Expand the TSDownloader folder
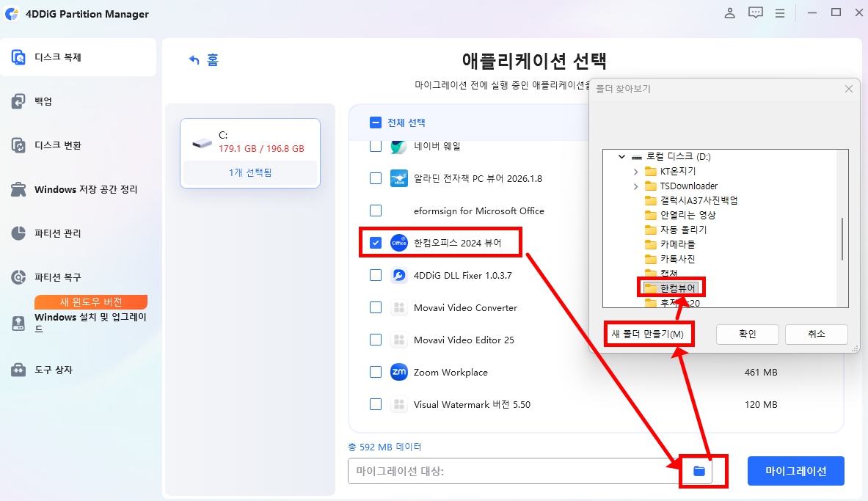The image size is (868, 501). click(x=635, y=186)
